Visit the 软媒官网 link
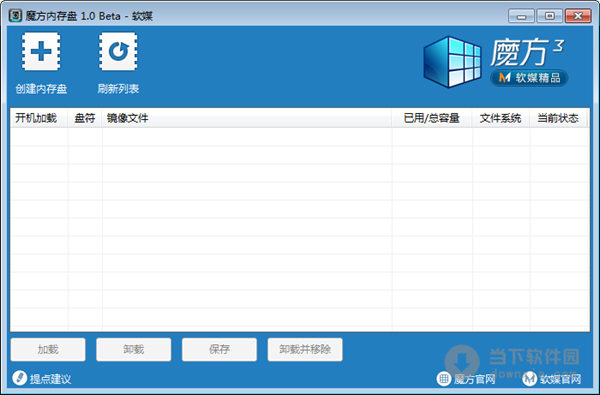Image resolution: width=600 pixels, height=395 pixels. [561, 379]
